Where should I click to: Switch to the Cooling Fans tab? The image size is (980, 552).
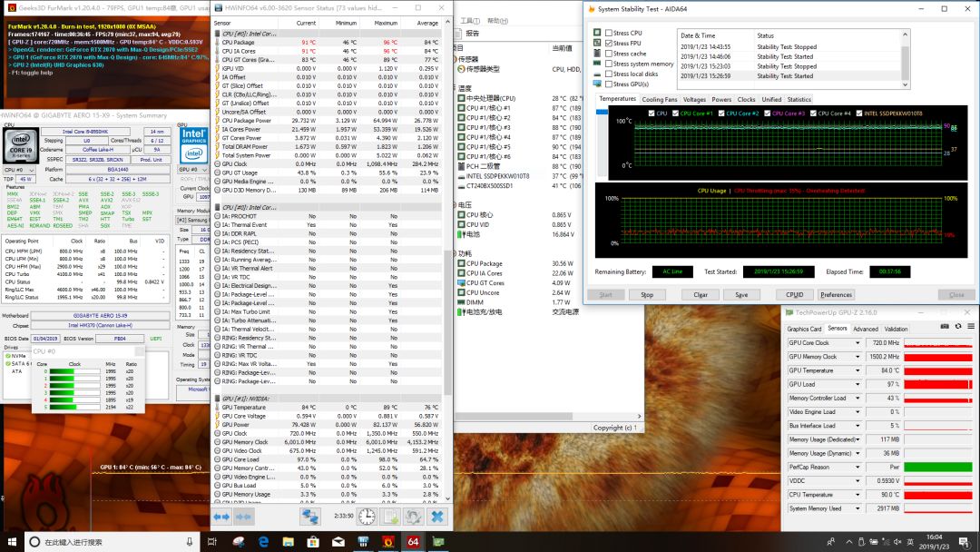coord(660,100)
